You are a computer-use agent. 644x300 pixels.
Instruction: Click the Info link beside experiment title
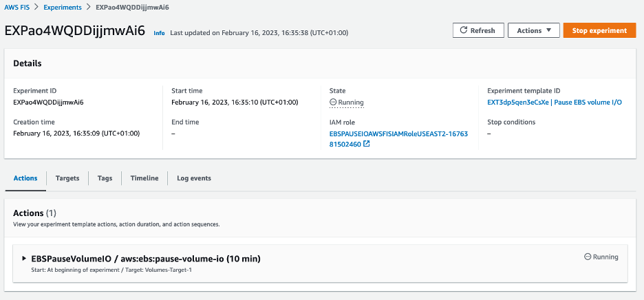coord(159,33)
